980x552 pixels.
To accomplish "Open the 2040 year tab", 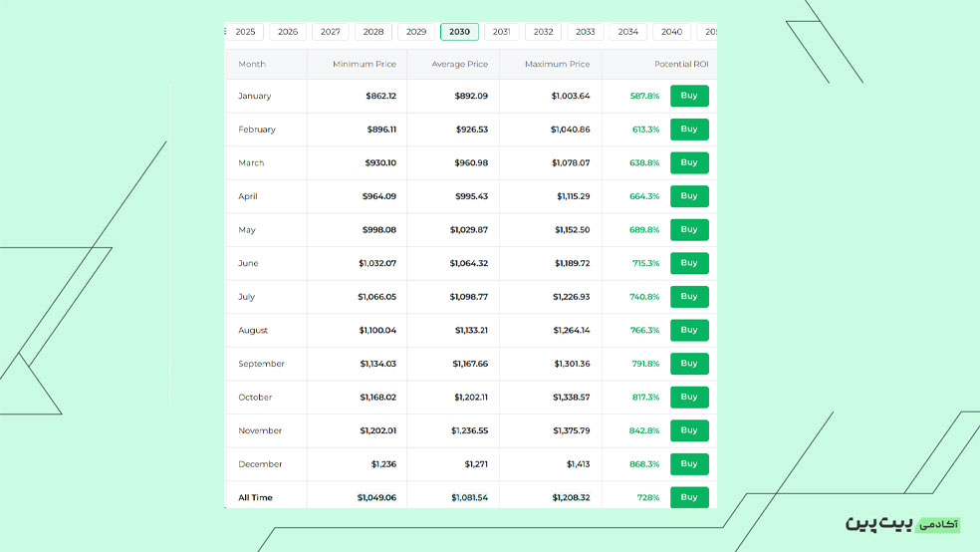I will click(x=671, y=32).
